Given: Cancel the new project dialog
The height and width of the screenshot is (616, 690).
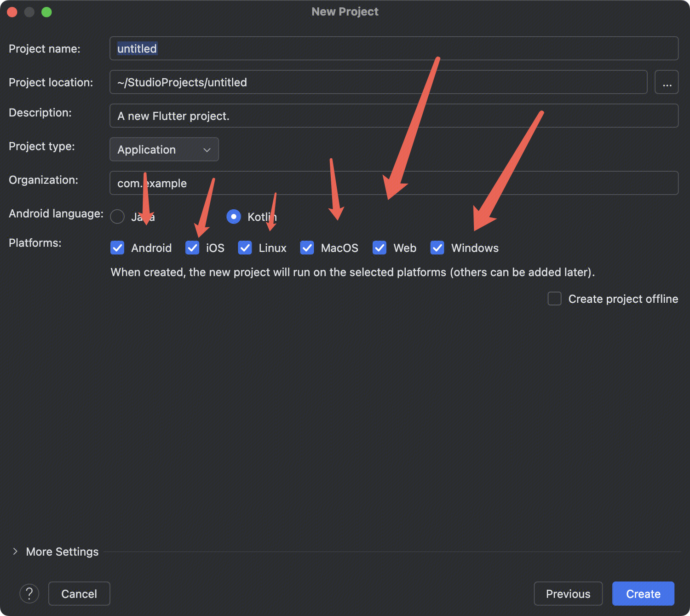Looking at the screenshot, I should (x=79, y=593).
